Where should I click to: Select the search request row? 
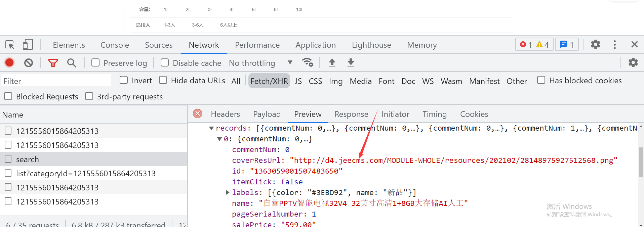coord(28,160)
